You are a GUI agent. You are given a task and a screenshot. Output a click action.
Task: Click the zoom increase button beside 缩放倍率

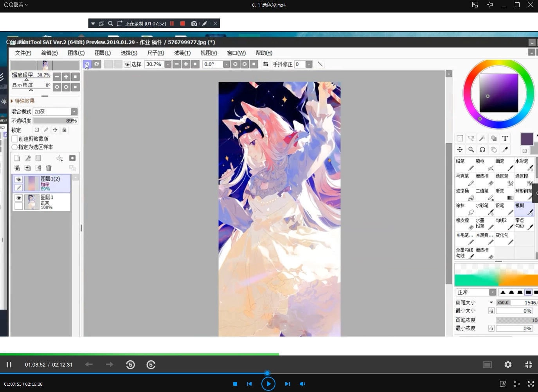click(66, 77)
